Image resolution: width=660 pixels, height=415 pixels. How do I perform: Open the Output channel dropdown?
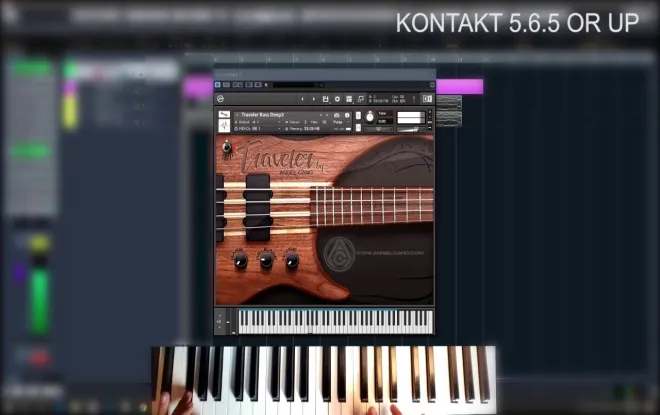pos(259,122)
